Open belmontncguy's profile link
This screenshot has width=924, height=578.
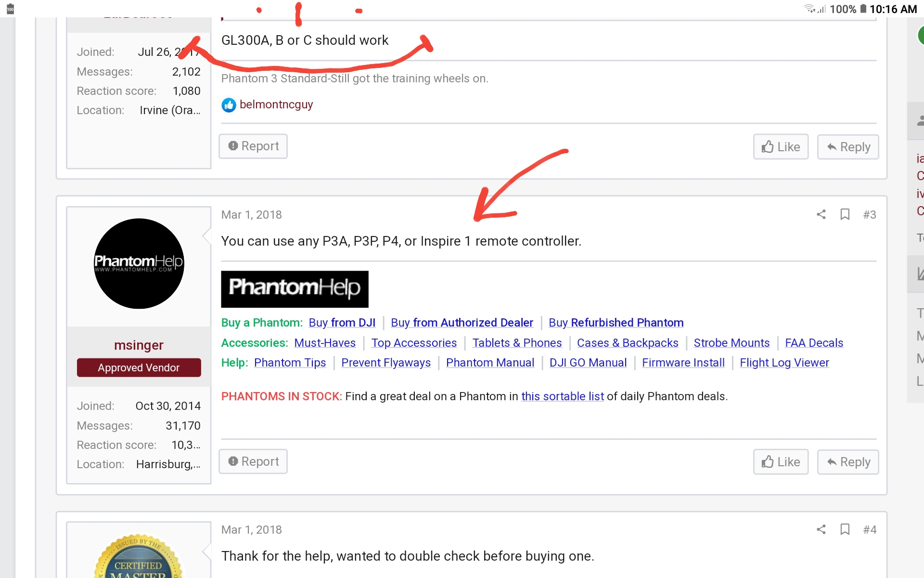(276, 105)
